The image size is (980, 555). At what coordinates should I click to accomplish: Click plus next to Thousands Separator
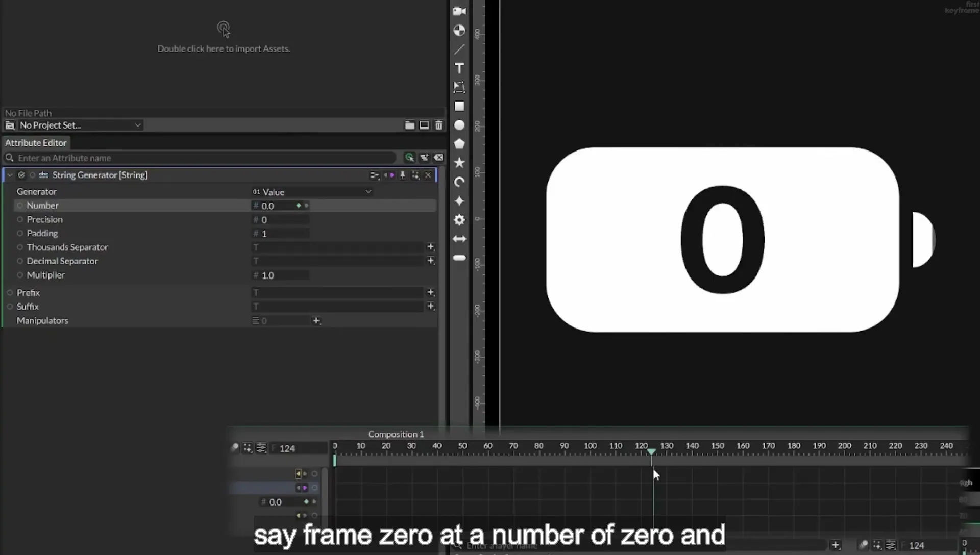tap(430, 247)
